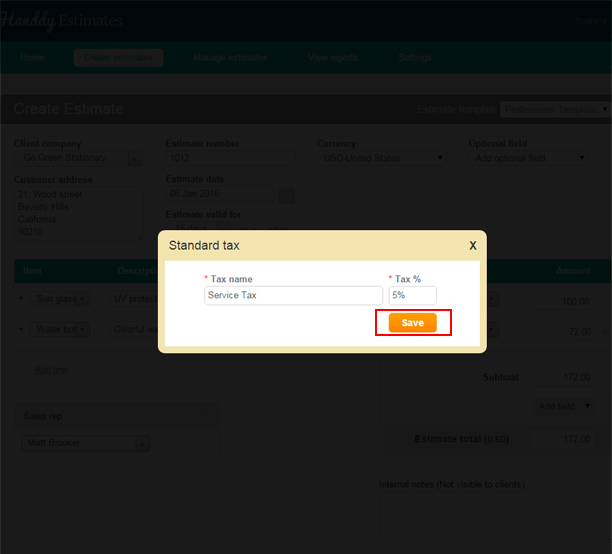
Task: Click the Sun glass amount 100.00
Action: tap(576, 301)
